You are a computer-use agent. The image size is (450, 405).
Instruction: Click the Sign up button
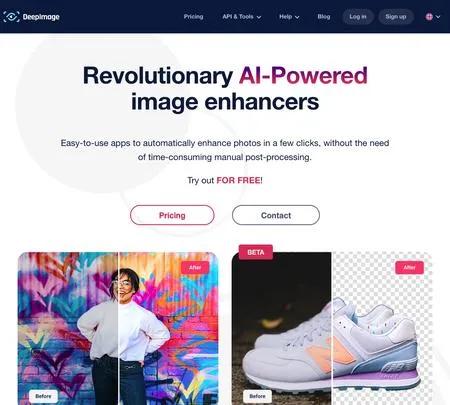396,17
